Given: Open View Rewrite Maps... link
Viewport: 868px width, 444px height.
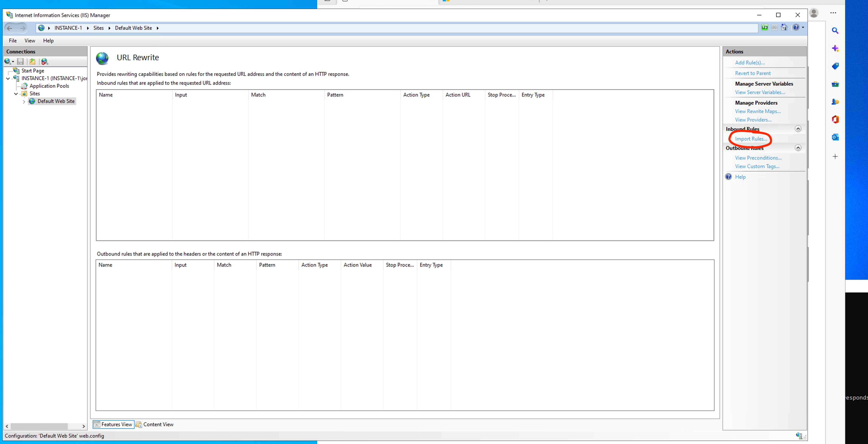Looking at the screenshot, I should [758, 111].
